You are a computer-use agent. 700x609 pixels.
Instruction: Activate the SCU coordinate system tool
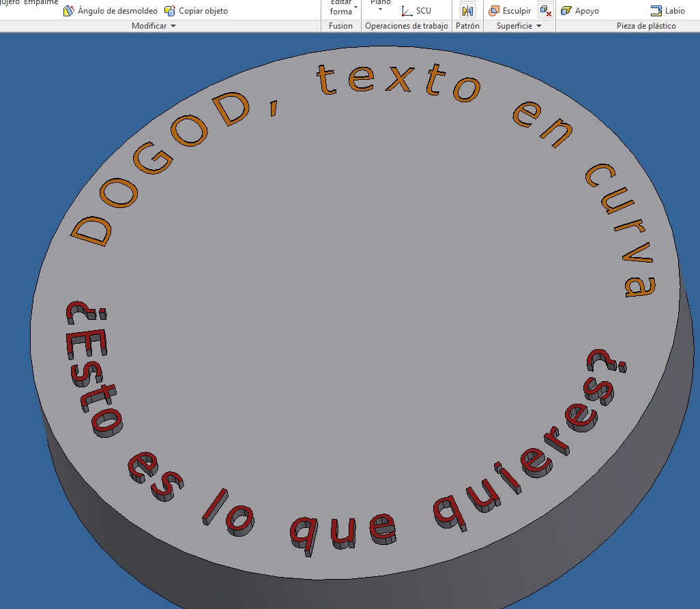click(x=416, y=11)
